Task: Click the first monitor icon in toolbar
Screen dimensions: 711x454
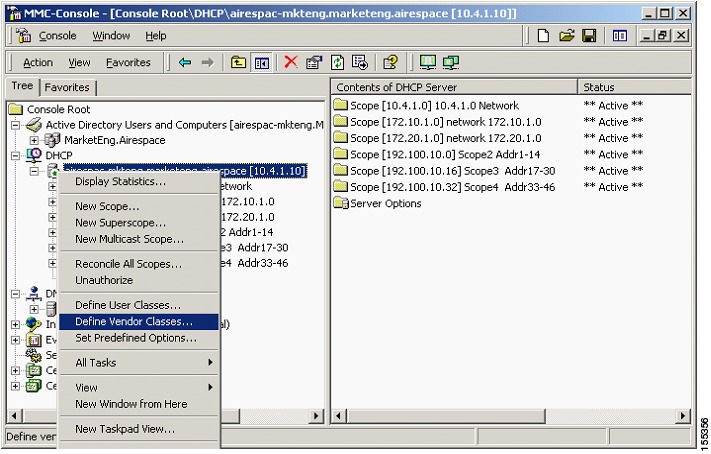Action: coord(428,62)
